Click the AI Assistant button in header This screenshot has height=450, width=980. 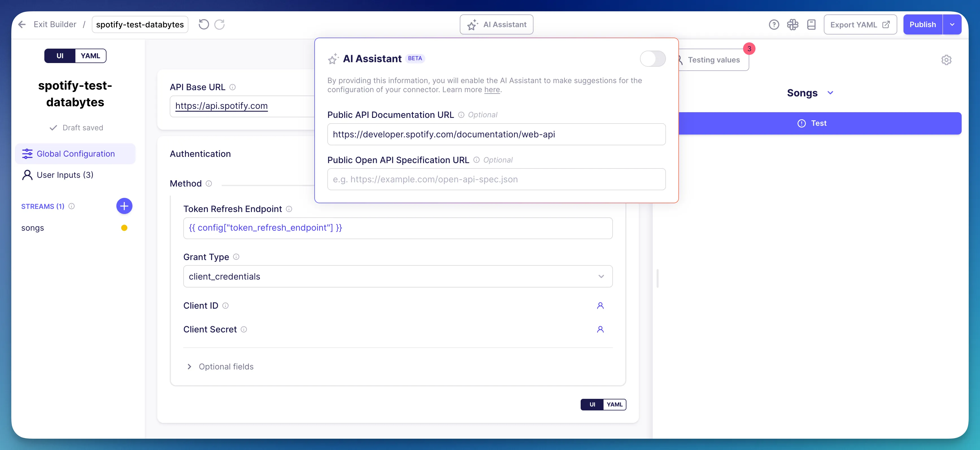point(496,25)
